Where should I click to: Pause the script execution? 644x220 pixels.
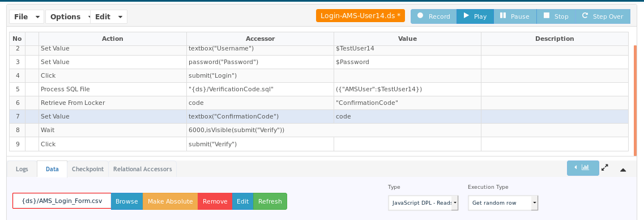pyautogui.click(x=515, y=16)
